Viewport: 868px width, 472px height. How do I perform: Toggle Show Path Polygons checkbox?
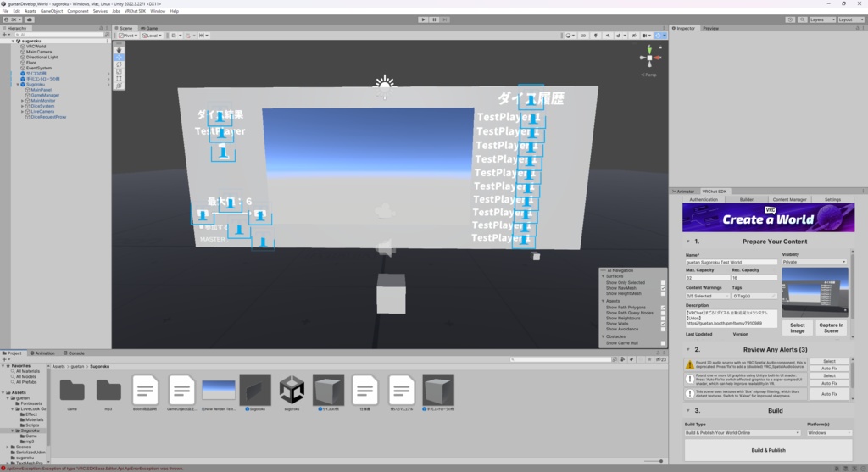(663, 308)
